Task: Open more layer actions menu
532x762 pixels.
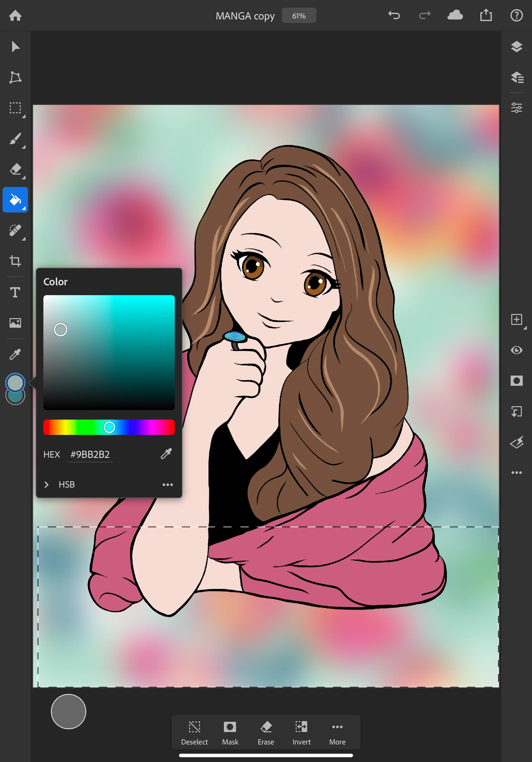Action: [516, 473]
